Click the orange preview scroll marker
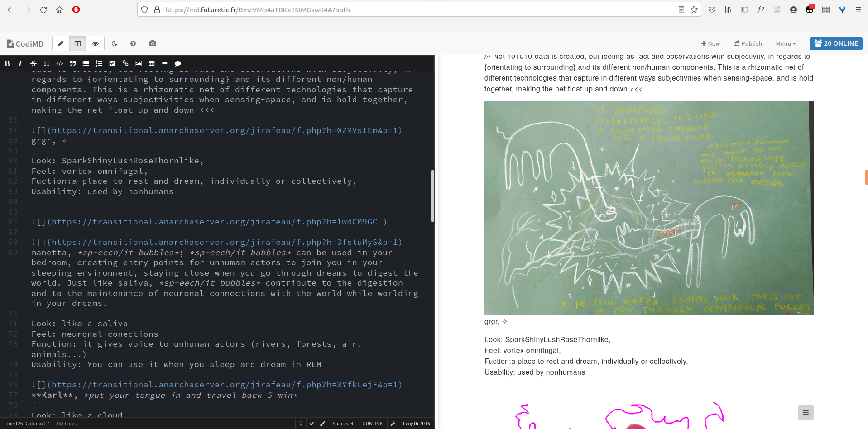Screen dimensions: 868x429 (x=866, y=177)
